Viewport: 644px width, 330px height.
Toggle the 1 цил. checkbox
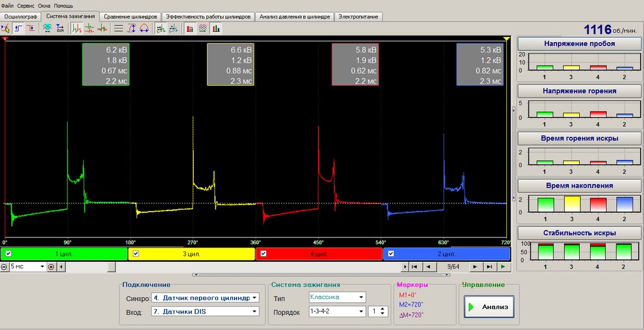[x=9, y=253]
